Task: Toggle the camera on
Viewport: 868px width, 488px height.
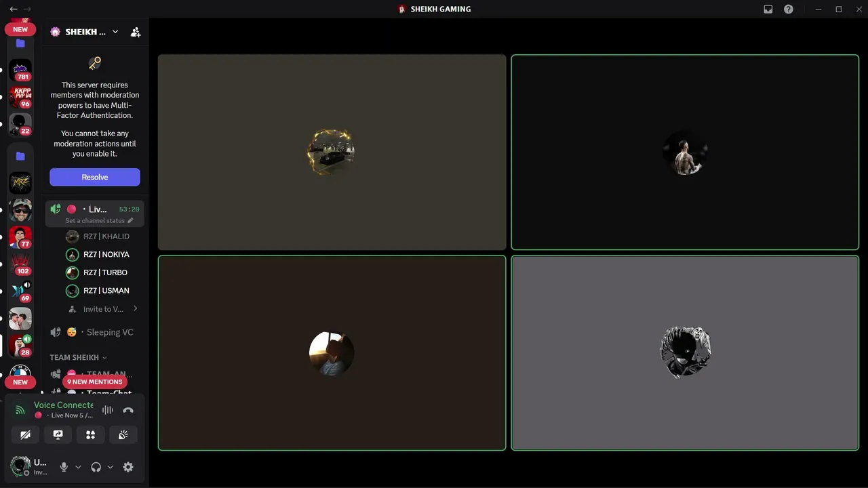Action: (x=26, y=434)
